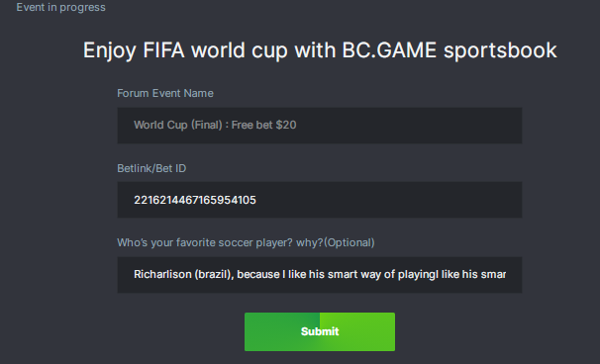This screenshot has width=600, height=364.
Task: Click 'smart way of playing' phrase in answer
Action: point(381,275)
